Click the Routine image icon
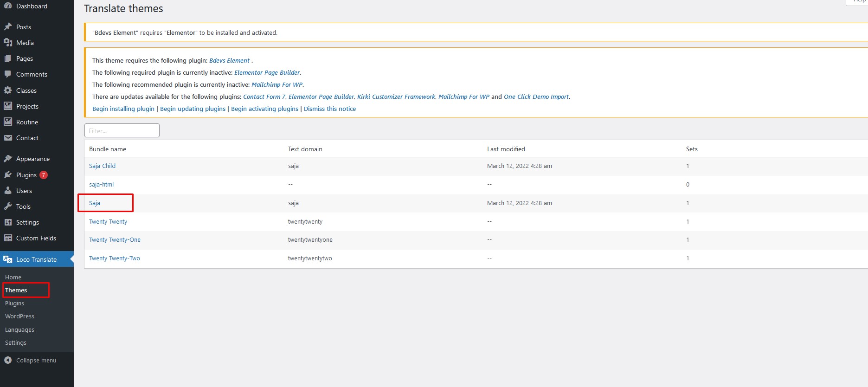The image size is (868, 387). (8, 122)
